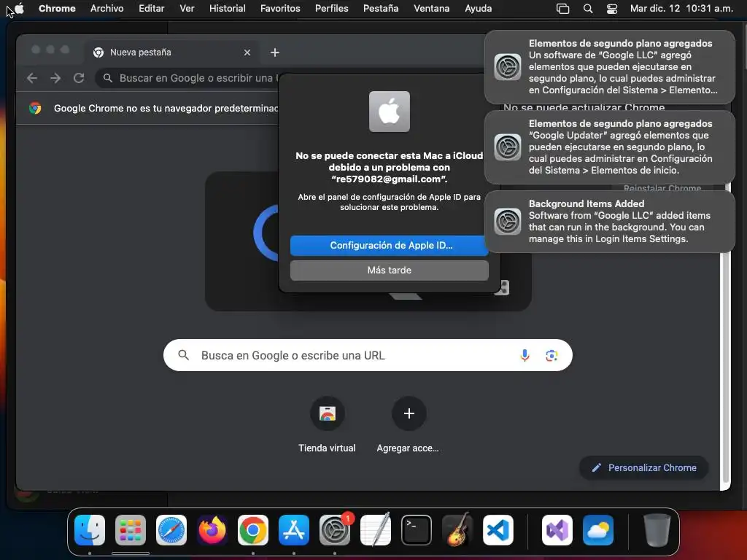
Task: Open the Perfiles menu
Action: click(x=332, y=8)
